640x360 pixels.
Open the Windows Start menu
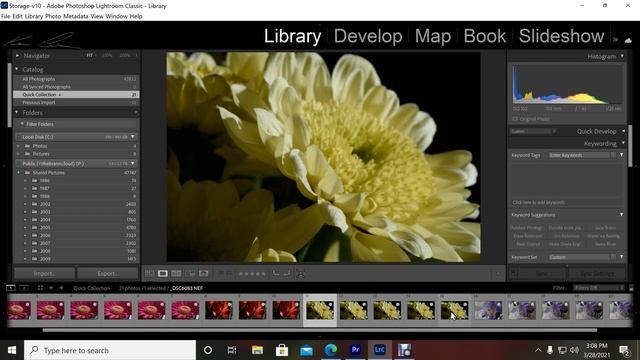click(x=12, y=350)
